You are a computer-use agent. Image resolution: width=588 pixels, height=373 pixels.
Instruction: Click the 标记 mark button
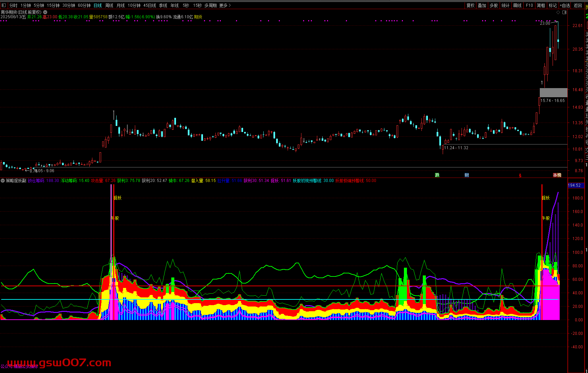click(553, 5)
